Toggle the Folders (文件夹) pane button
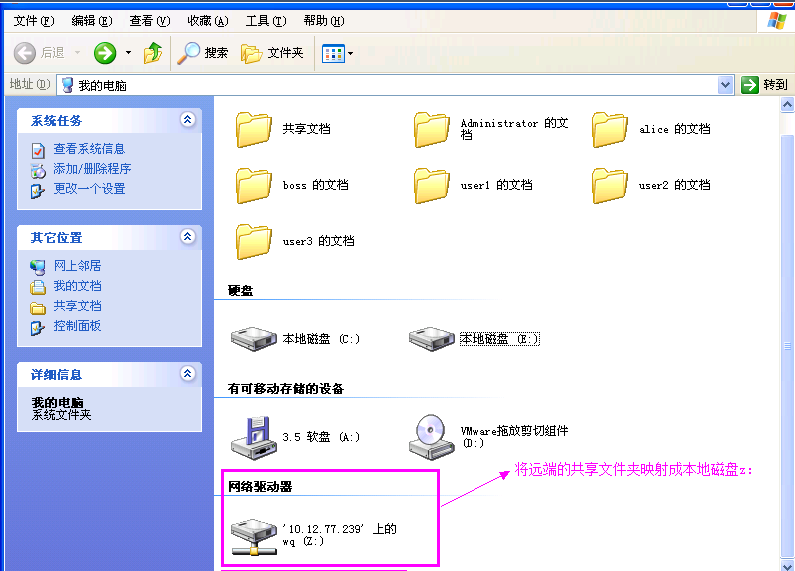This screenshot has height=571, width=795. pyautogui.click(x=272, y=53)
